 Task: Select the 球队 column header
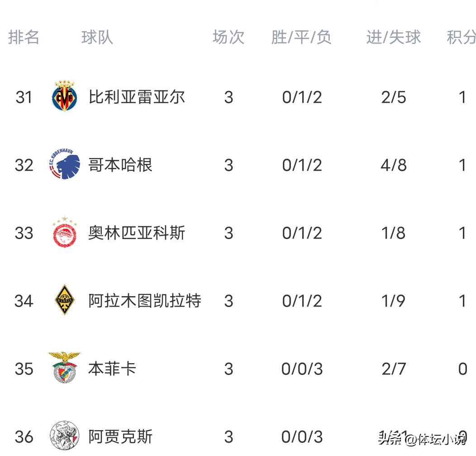[x=97, y=37]
